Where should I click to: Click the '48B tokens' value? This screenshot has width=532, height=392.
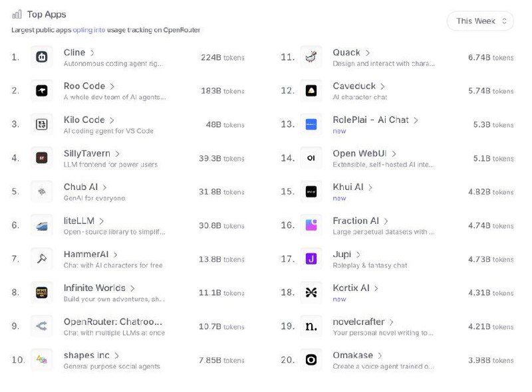225,125
